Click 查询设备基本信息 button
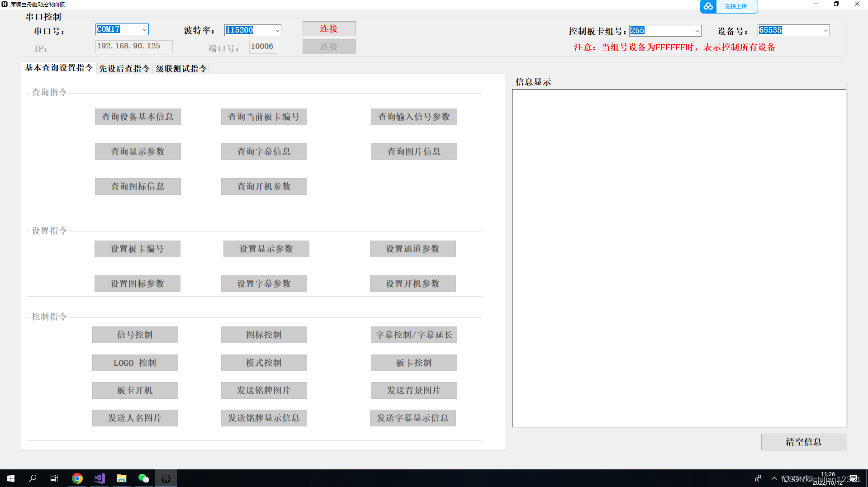868x487 pixels. 138,117
